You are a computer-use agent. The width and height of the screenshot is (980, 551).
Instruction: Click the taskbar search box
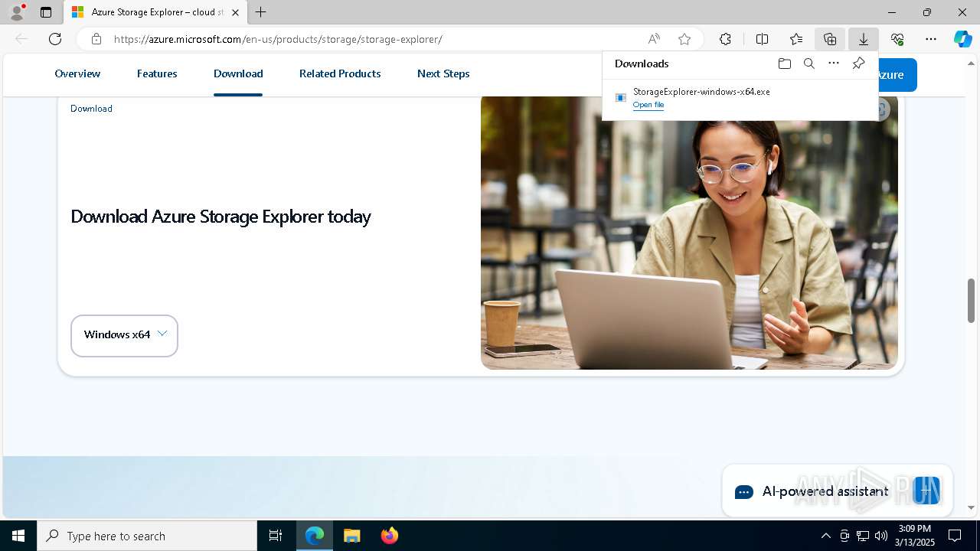click(x=147, y=536)
